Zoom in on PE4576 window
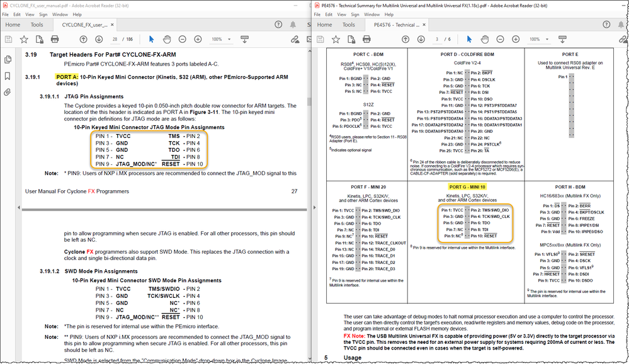 pos(516,39)
